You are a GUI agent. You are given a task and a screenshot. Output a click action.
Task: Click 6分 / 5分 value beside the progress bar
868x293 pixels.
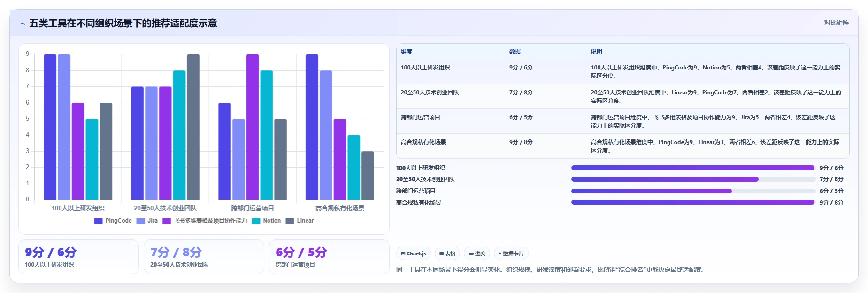tap(831, 191)
